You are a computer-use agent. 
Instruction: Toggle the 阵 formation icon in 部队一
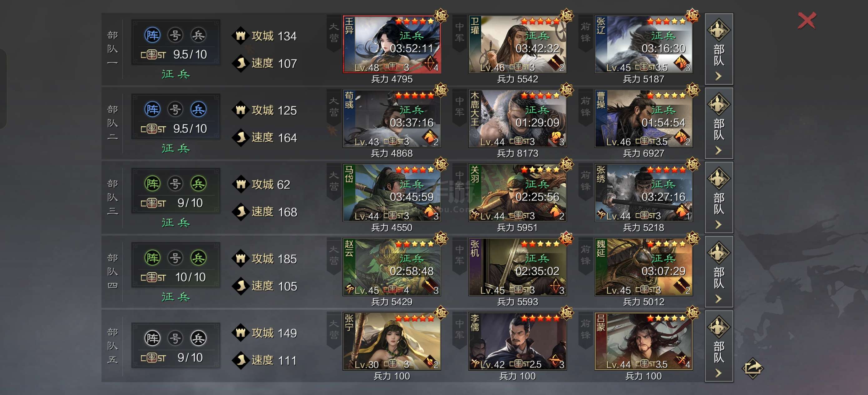click(x=152, y=35)
